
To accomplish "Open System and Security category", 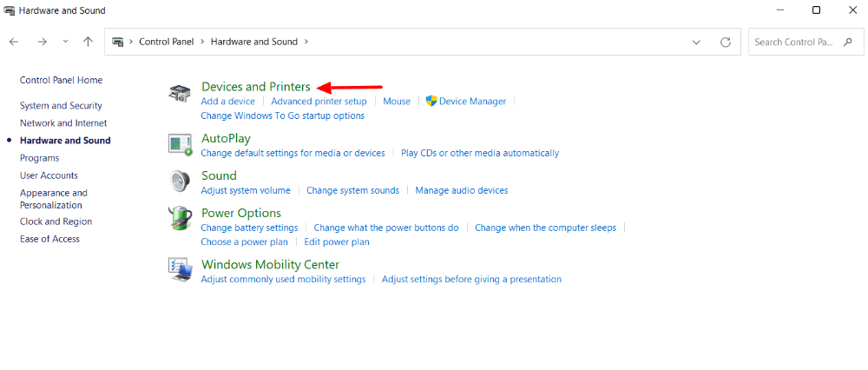I will (x=61, y=105).
